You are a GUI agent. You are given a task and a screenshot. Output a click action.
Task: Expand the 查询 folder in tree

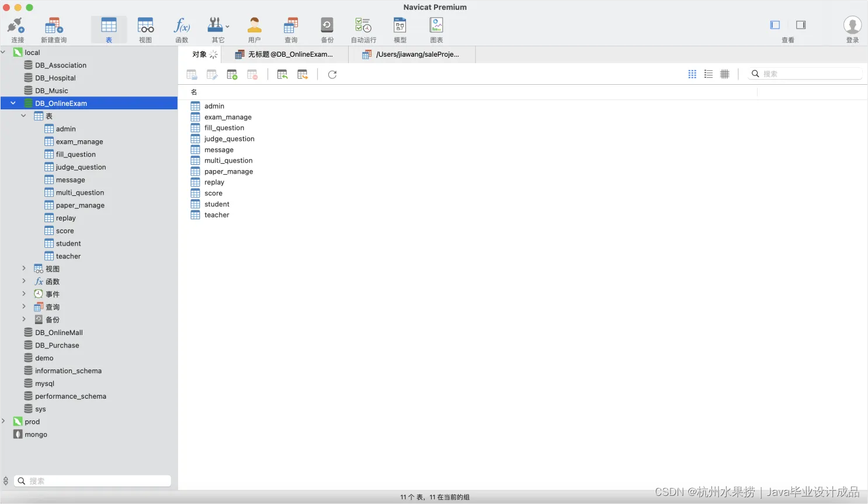click(x=24, y=306)
